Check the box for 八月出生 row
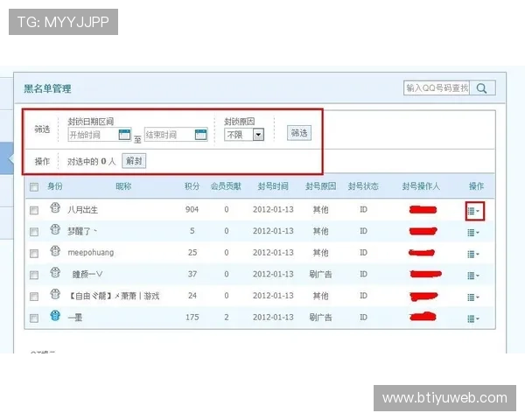525x420 pixels. tap(34, 210)
